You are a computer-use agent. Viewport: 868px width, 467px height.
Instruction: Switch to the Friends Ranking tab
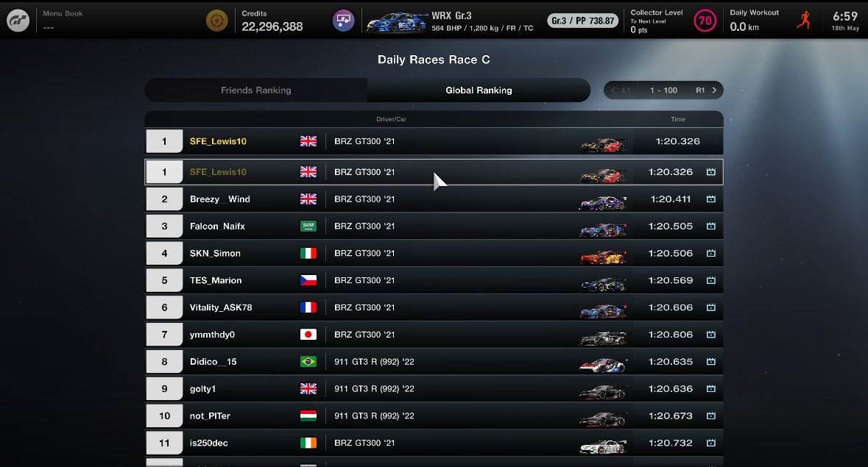[x=255, y=90]
